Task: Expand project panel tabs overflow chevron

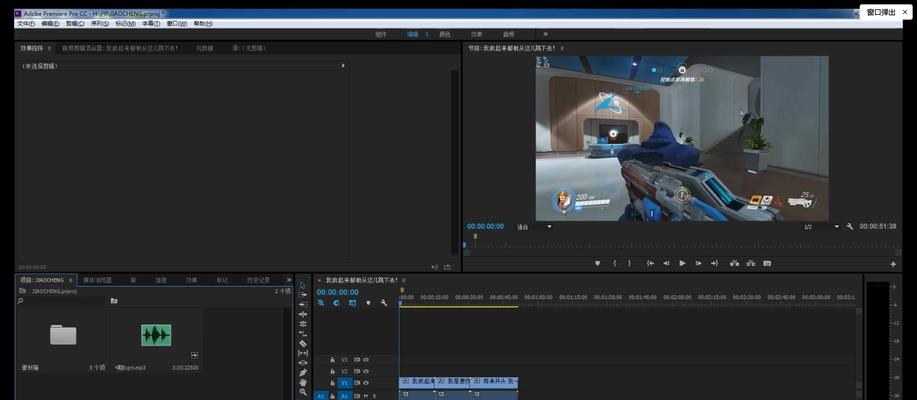Action: (x=288, y=280)
